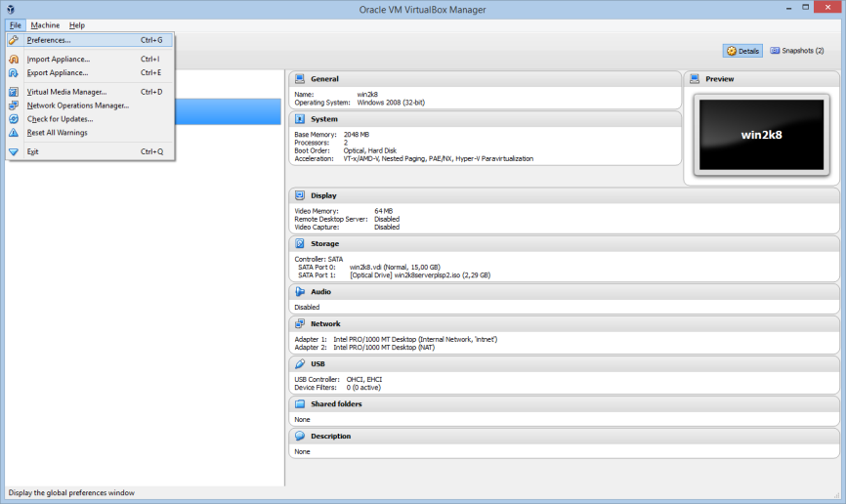This screenshot has height=504, width=846.
Task: Open Display settings via its heading
Action: 323,195
